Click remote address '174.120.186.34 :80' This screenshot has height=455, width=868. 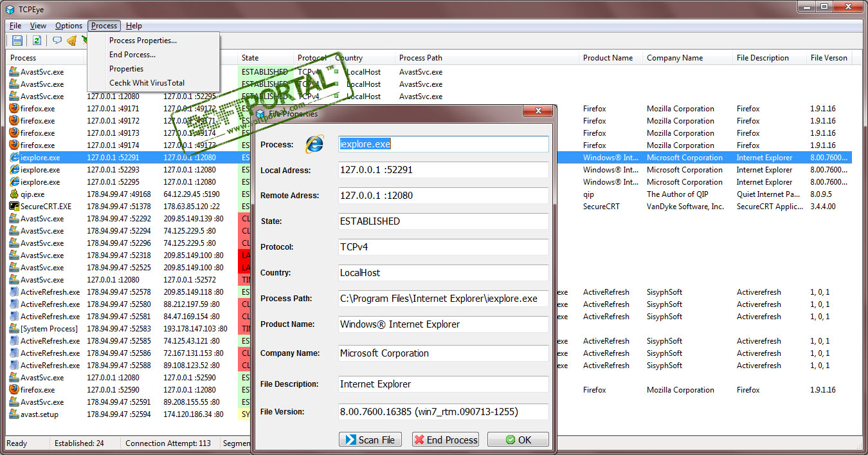tap(194, 414)
